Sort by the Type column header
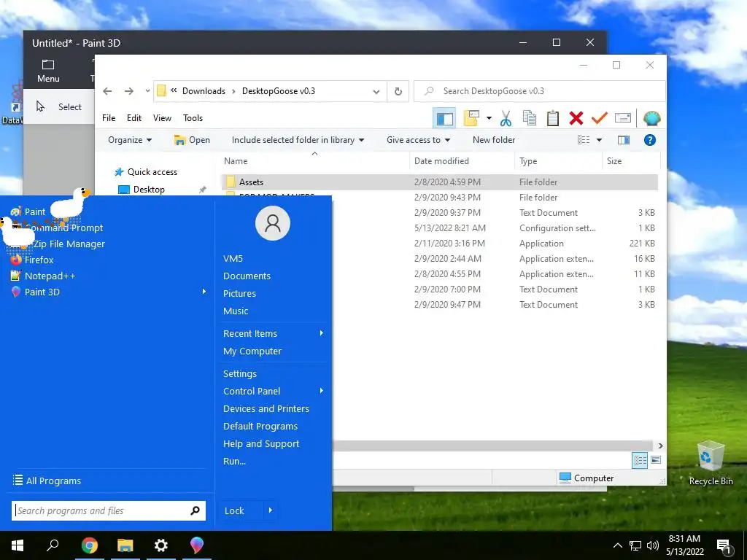Screen dimensions: 747x560 (559, 161)
